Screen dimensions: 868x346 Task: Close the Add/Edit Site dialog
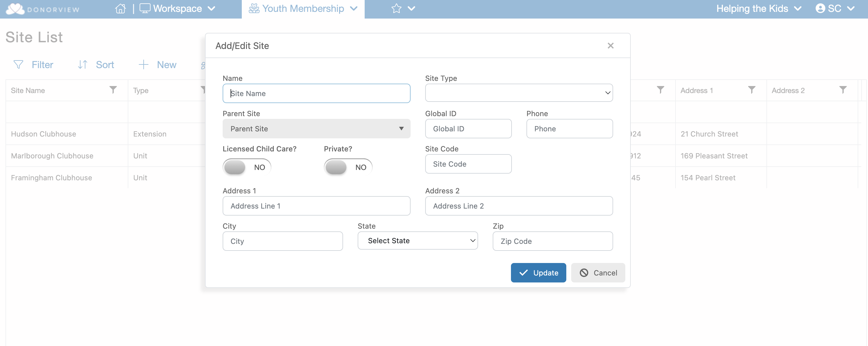[610, 46]
